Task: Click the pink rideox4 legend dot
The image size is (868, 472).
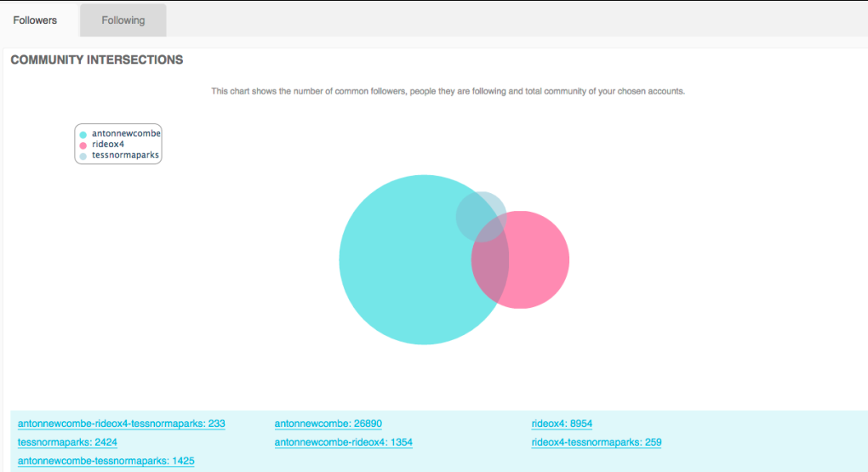Action: coord(83,145)
